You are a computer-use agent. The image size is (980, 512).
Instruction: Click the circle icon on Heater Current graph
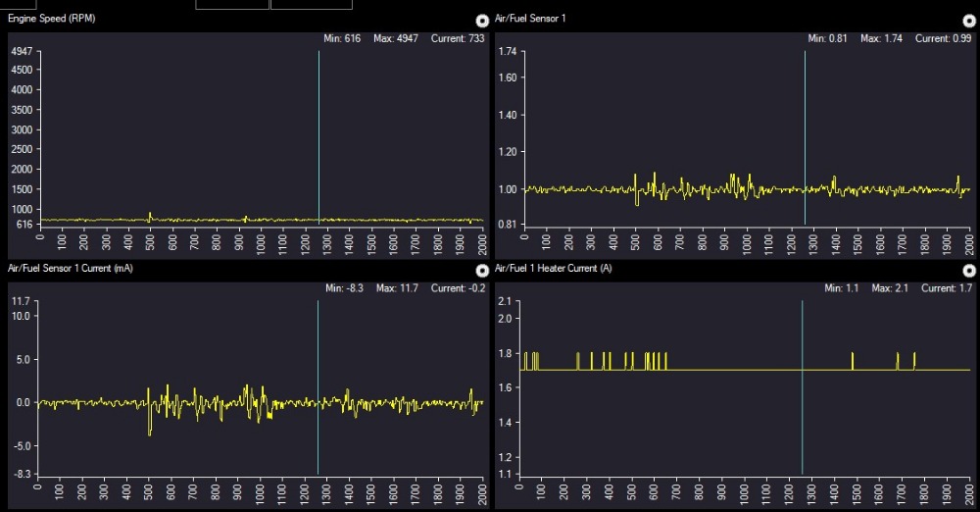969,270
